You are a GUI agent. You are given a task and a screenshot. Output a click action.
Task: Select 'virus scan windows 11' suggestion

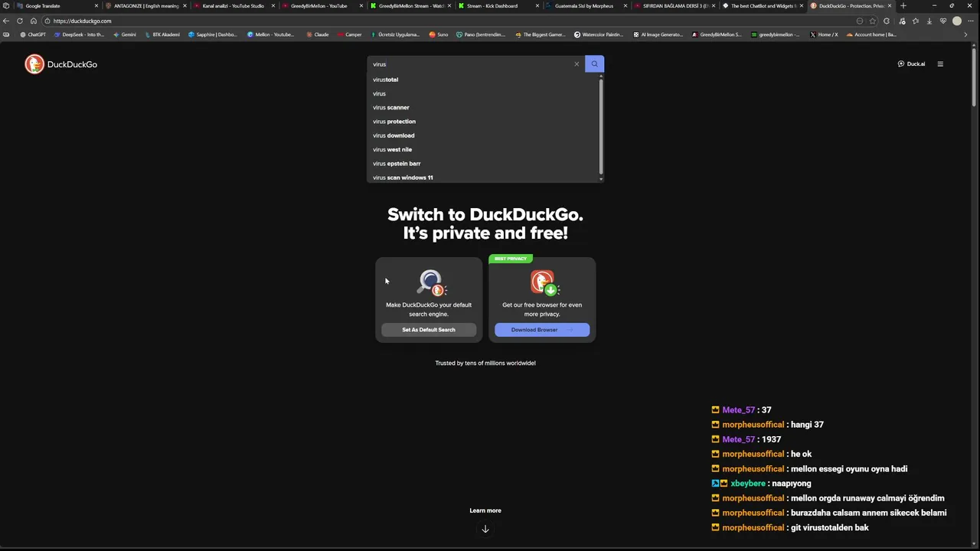click(x=484, y=178)
